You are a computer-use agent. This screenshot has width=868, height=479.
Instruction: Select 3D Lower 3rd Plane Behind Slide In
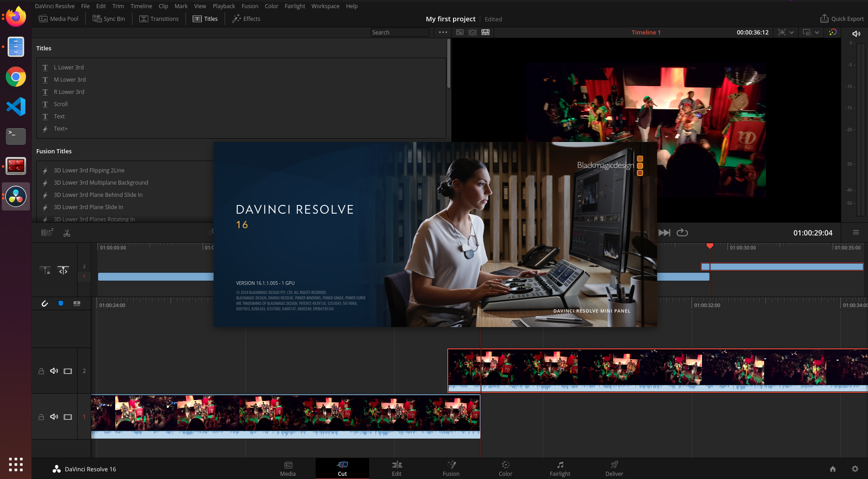click(98, 195)
